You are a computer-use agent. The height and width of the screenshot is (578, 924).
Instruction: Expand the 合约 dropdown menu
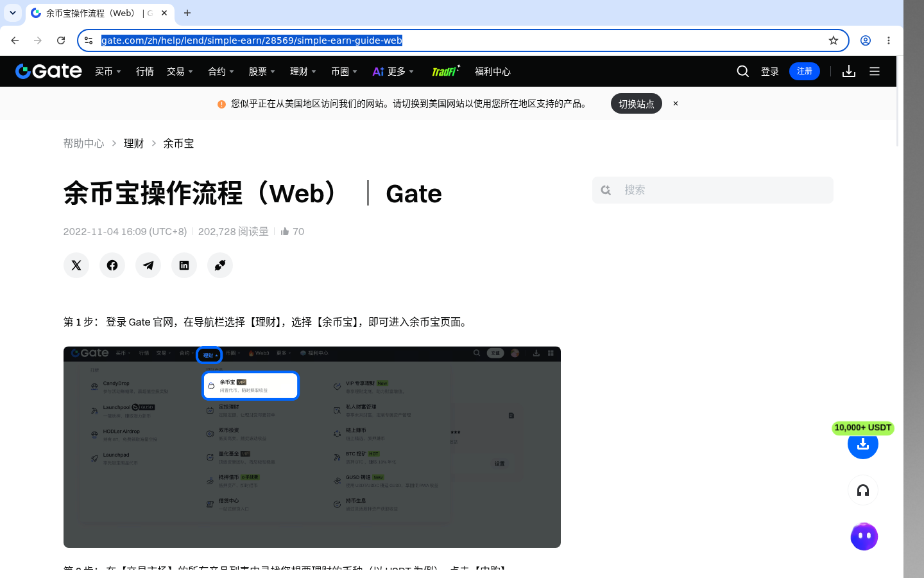point(221,71)
